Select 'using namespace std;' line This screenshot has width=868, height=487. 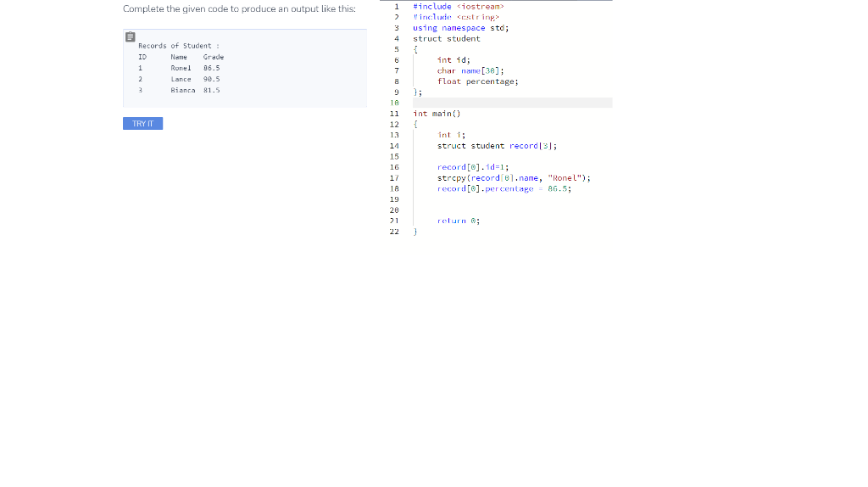point(460,28)
